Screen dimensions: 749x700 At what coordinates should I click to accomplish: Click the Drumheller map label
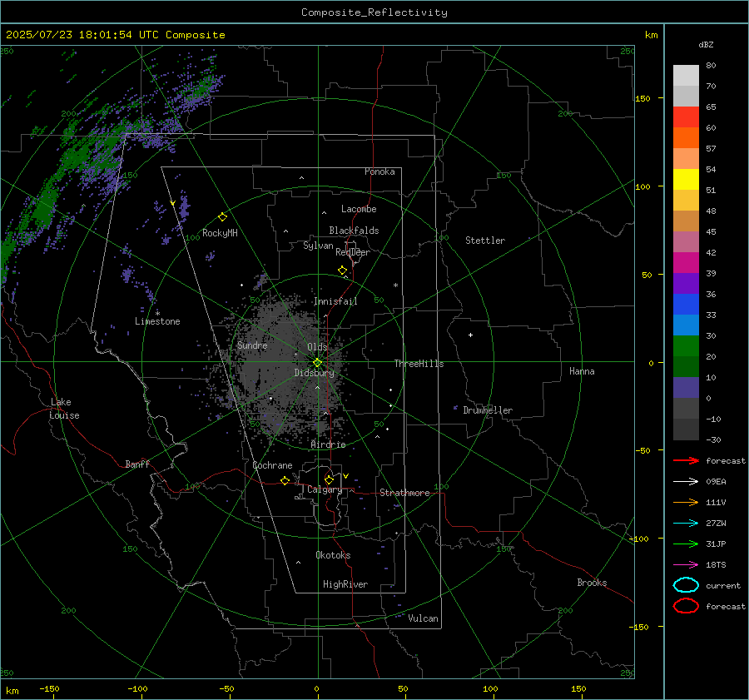(x=488, y=410)
